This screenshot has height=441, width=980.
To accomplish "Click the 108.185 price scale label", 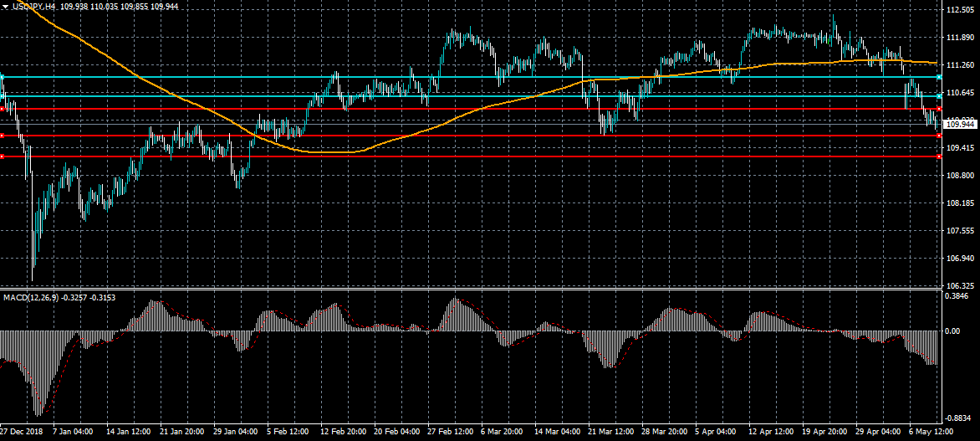I will (x=962, y=203).
